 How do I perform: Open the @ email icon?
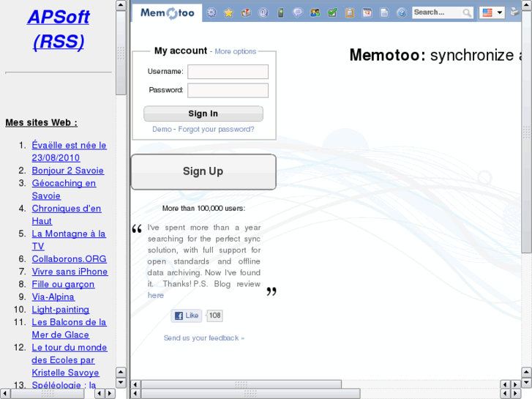(x=263, y=13)
